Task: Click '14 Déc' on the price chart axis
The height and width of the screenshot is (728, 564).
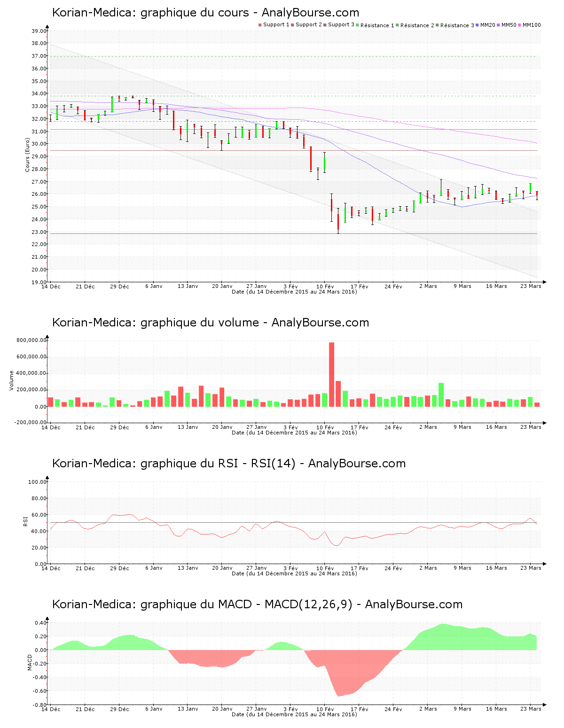Action: pos(51,287)
